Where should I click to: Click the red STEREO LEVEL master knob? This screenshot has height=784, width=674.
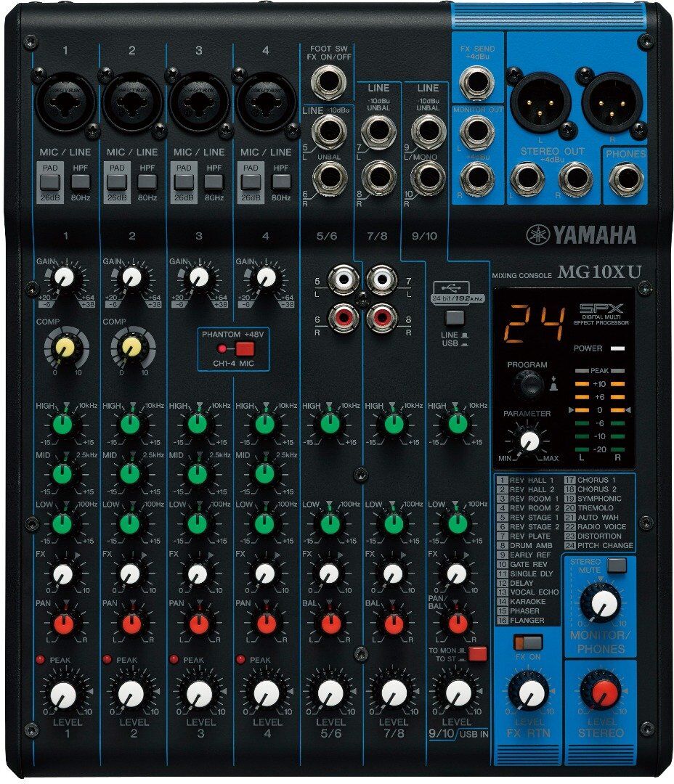(604, 693)
